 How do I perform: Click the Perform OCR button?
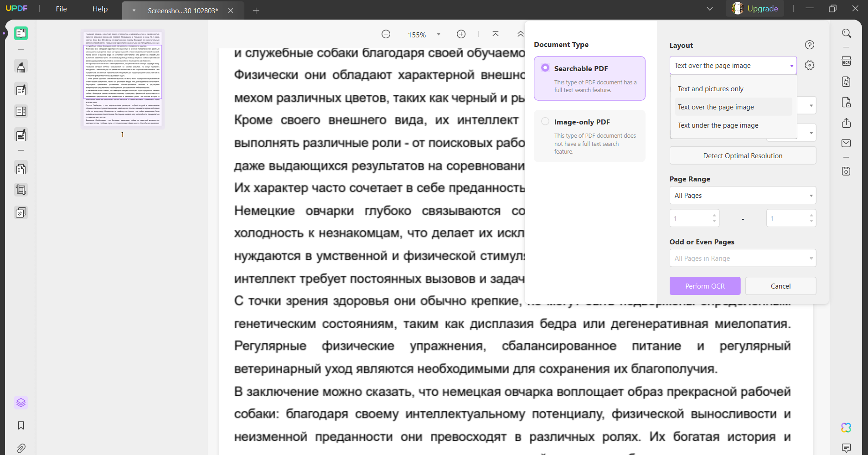click(705, 286)
